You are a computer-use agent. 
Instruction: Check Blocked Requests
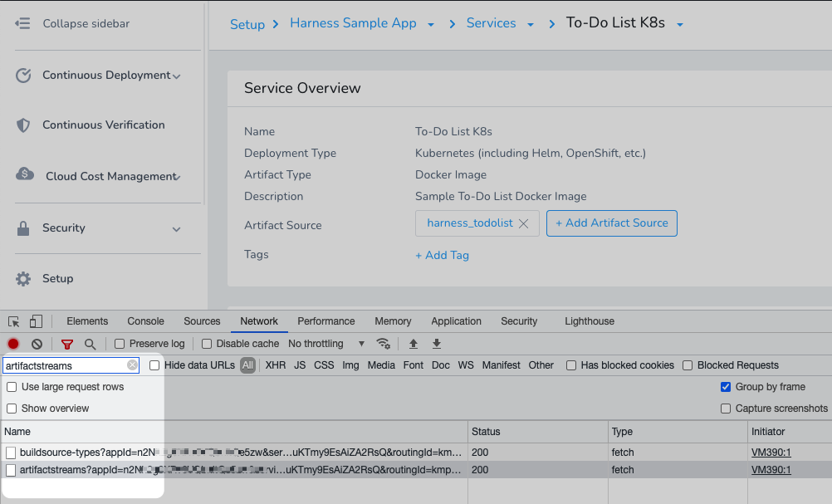click(x=688, y=365)
